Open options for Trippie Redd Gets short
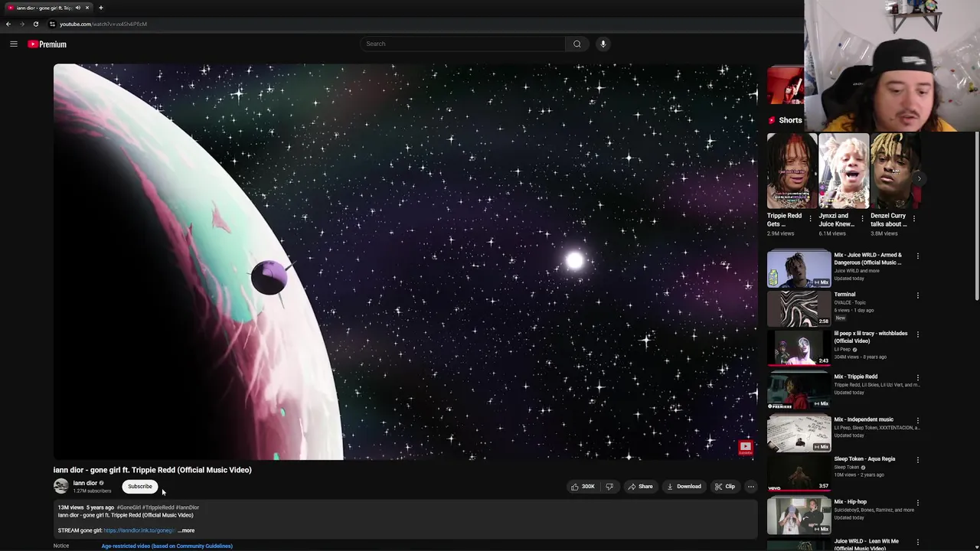The width and height of the screenshot is (980, 551). pyautogui.click(x=811, y=218)
